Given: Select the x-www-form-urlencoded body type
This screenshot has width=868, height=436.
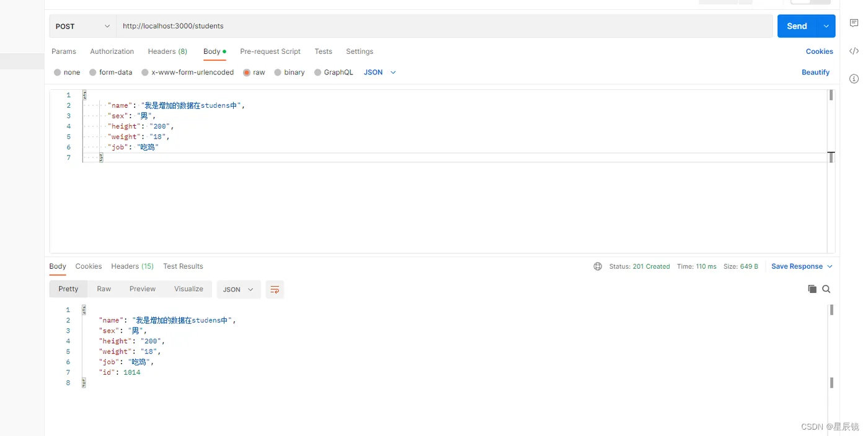Looking at the screenshot, I should click(x=188, y=72).
